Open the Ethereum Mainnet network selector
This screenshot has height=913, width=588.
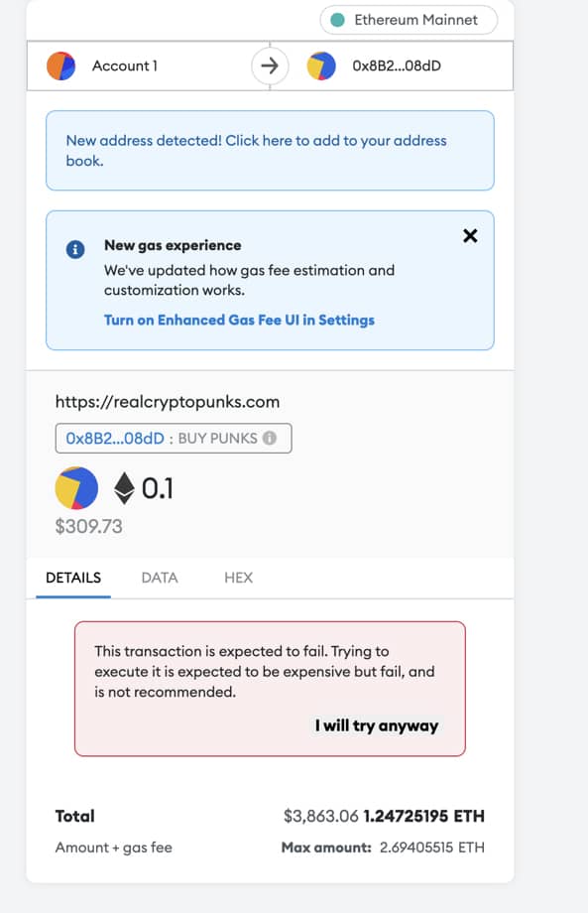(x=409, y=20)
